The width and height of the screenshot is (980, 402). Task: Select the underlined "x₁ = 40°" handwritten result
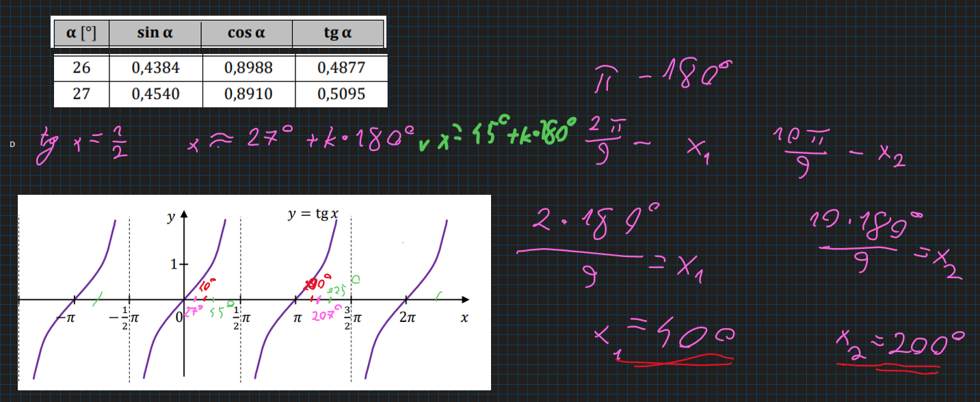662,338
